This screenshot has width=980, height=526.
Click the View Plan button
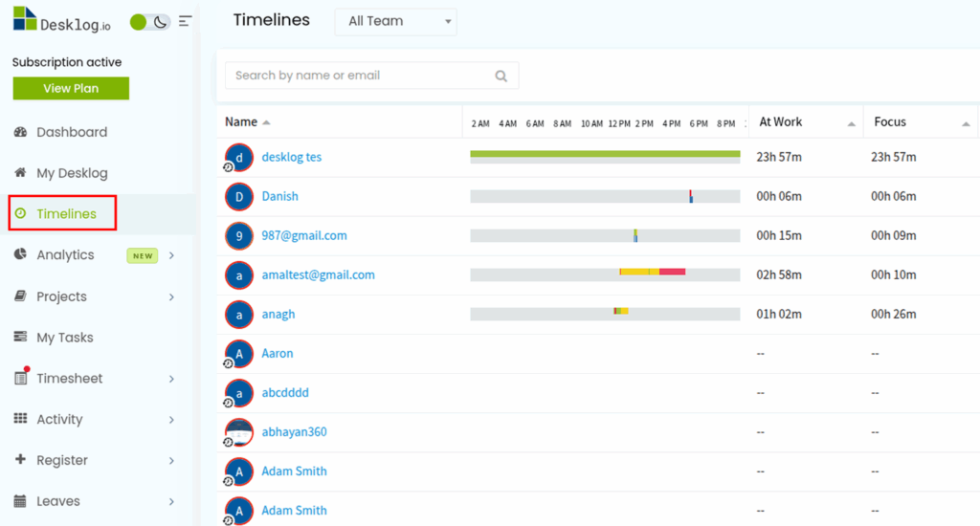pyautogui.click(x=71, y=88)
